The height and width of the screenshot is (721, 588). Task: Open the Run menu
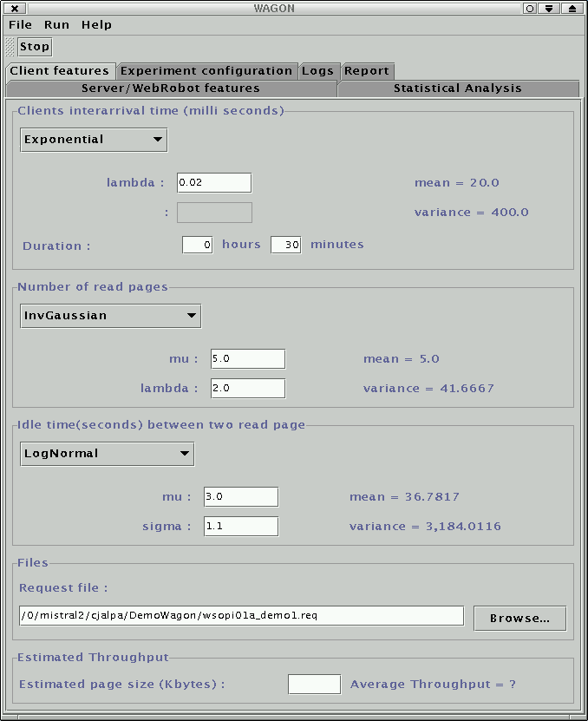tap(56, 25)
